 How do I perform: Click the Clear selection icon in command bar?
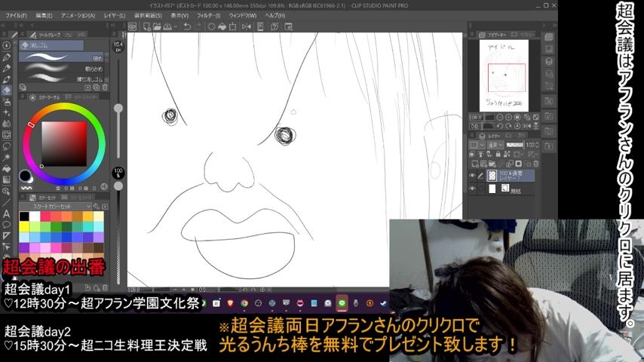(x=211, y=26)
